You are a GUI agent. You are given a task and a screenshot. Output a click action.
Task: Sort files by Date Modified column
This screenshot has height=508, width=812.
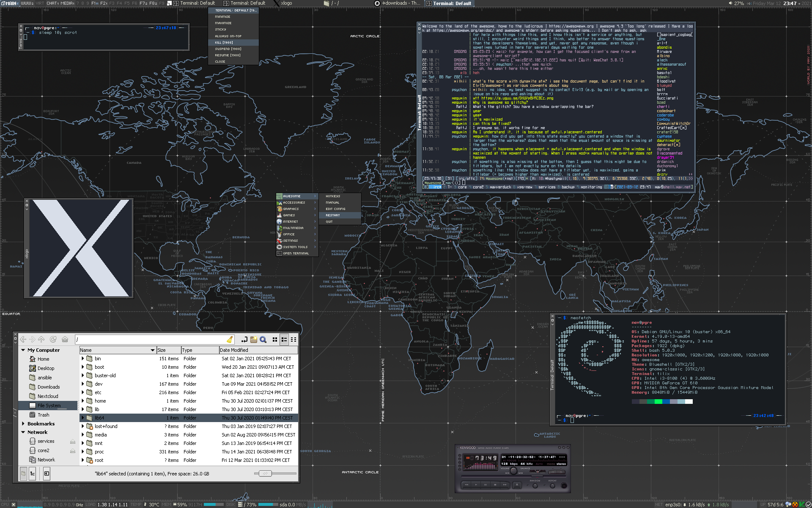(258, 350)
